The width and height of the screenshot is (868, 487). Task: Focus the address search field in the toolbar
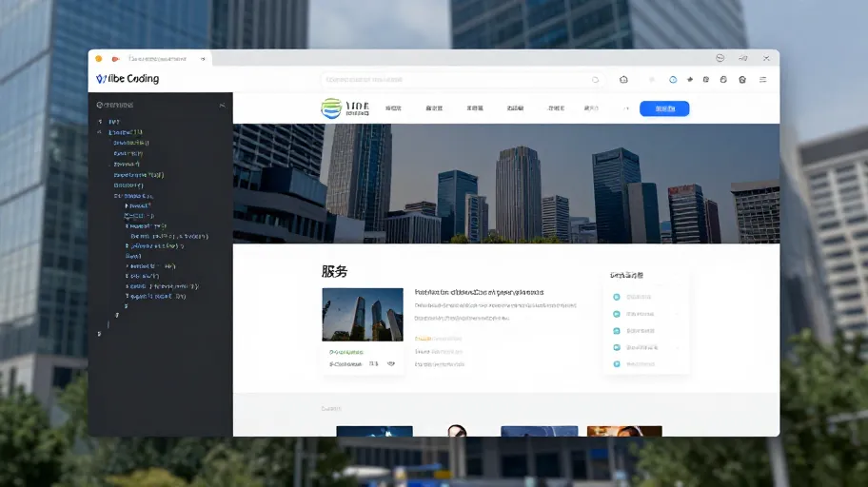(462, 80)
